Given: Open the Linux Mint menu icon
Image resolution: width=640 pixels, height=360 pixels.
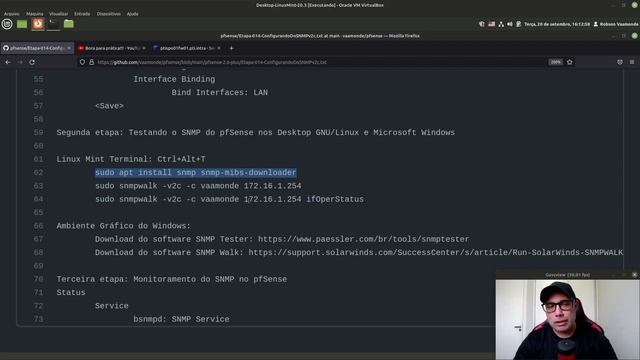Looking at the screenshot, I should pyautogui.click(x=7, y=24).
